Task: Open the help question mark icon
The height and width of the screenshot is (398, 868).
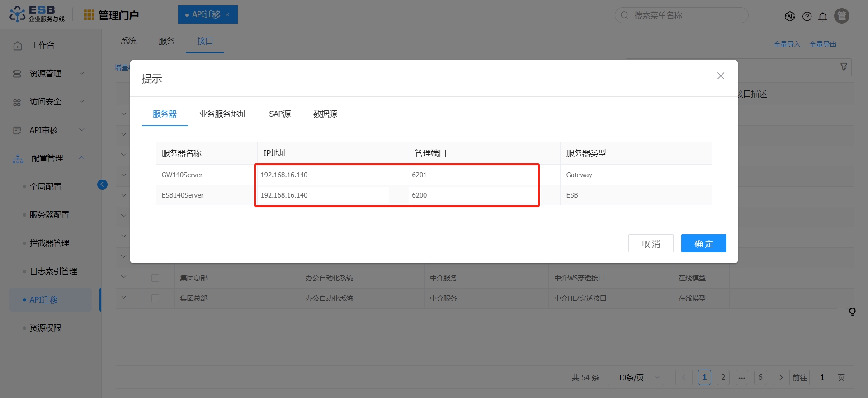Action: click(x=807, y=16)
